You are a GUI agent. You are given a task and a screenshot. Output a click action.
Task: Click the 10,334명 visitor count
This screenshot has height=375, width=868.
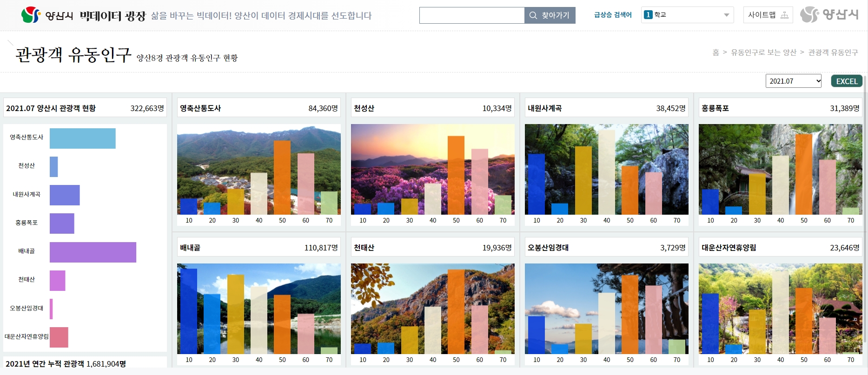click(497, 108)
